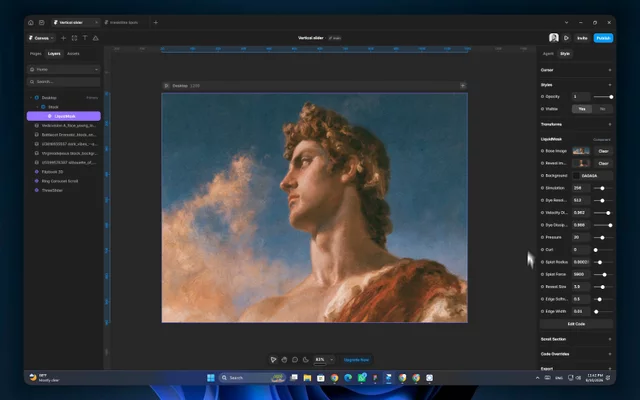Click the Curl slider handle
The image size is (640, 400).
tap(596, 250)
